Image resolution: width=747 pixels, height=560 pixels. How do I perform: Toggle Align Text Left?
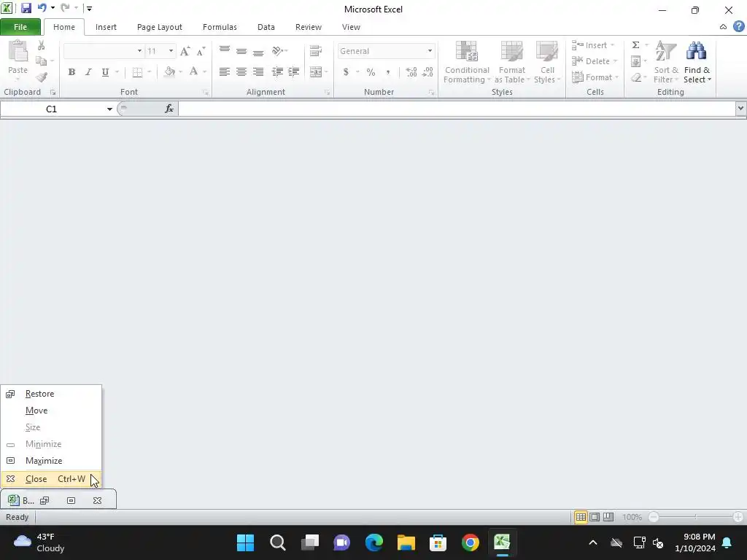tap(225, 72)
